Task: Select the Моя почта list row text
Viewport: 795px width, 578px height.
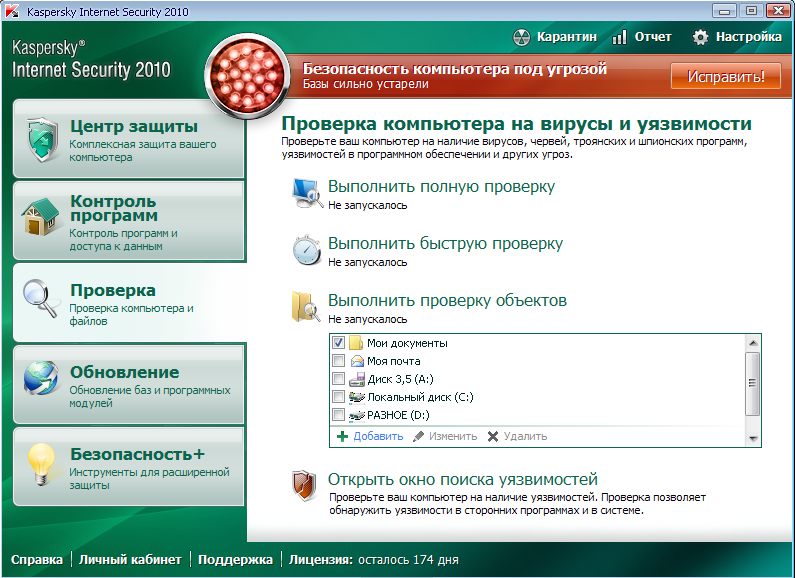Action: pos(393,361)
